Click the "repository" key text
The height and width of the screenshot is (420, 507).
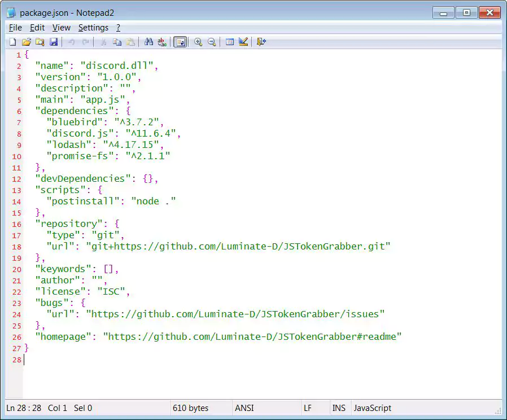(69, 224)
